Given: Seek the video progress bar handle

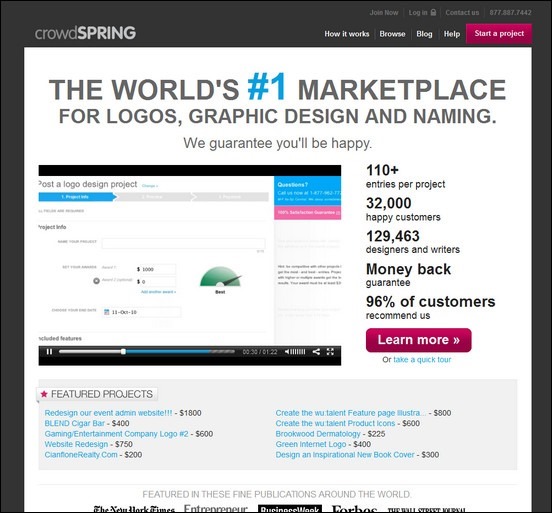Looking at the screenshot, I should coord(123,351).
